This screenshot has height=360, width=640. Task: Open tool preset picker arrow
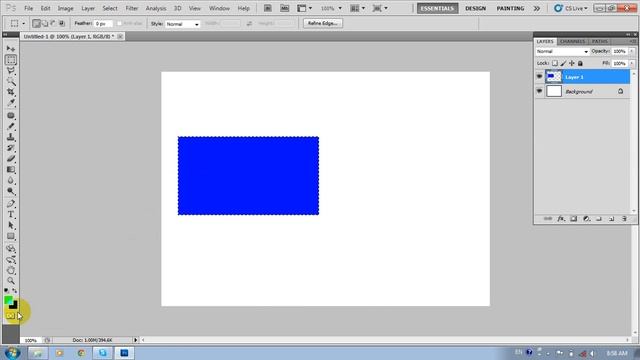(x=23, y=24)
